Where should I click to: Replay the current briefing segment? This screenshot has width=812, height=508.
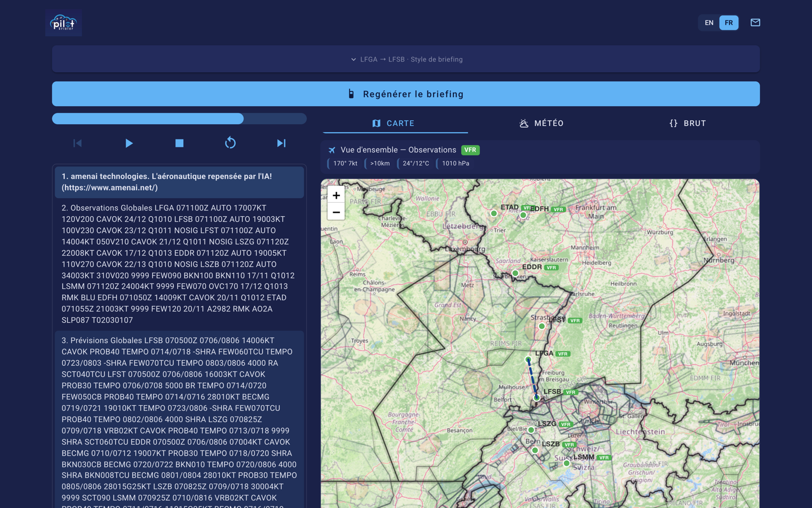(230, 143)
